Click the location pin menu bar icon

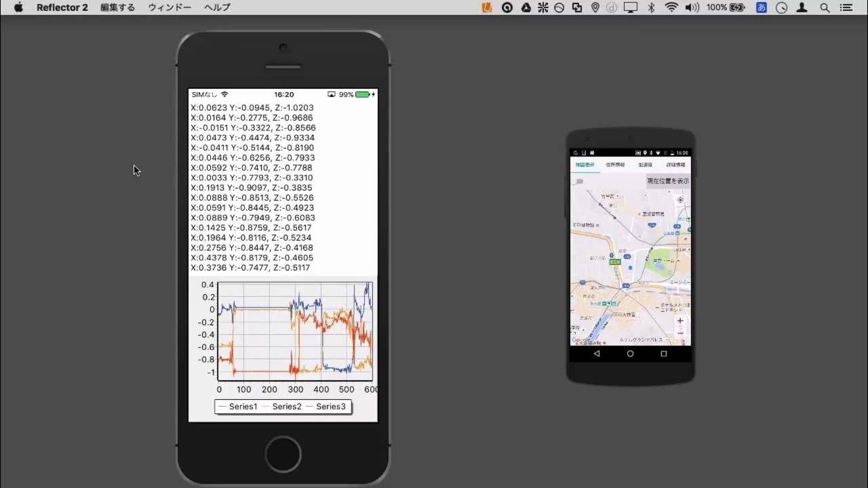595,7
